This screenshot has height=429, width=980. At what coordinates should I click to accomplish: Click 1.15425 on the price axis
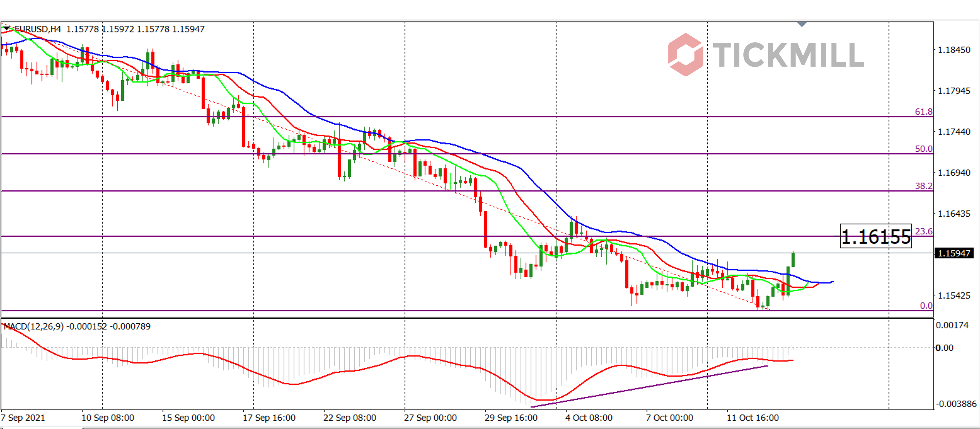tap(954, 295)
